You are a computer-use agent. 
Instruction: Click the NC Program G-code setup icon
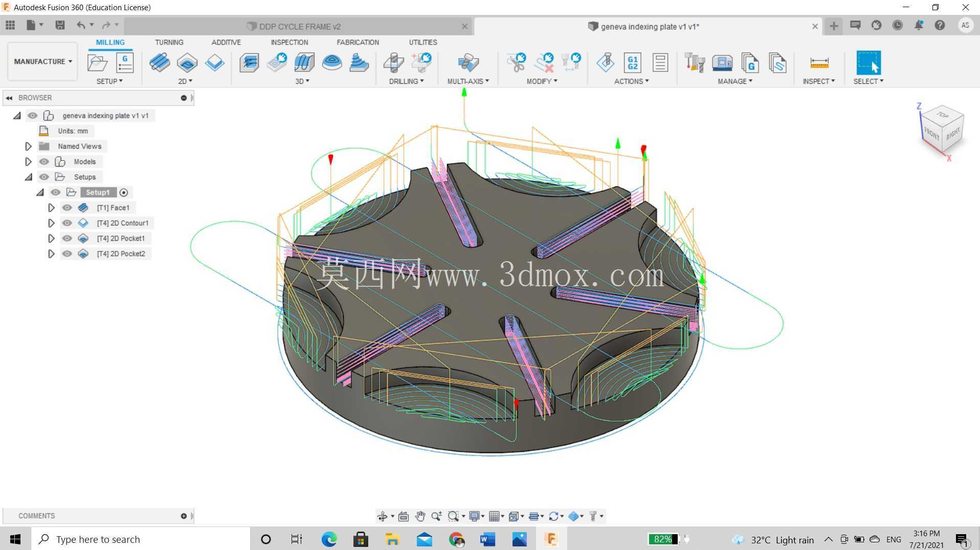[x=125, y=63]
